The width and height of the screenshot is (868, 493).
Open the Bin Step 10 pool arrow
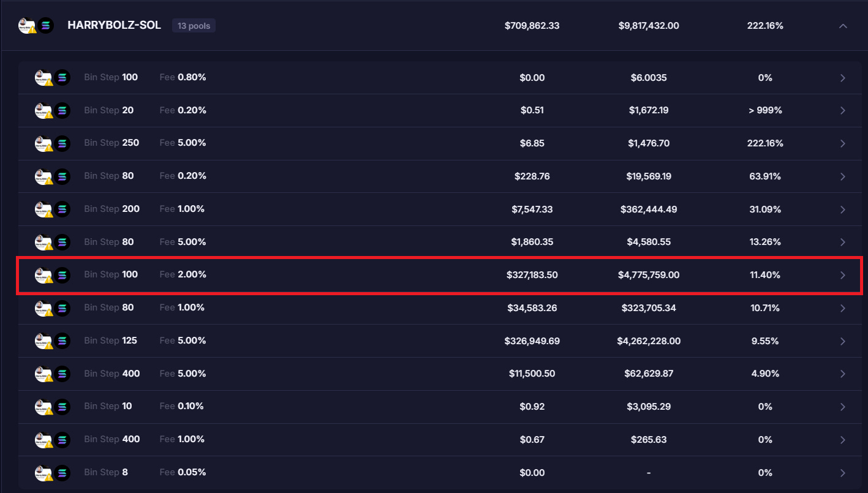[843, 407]
